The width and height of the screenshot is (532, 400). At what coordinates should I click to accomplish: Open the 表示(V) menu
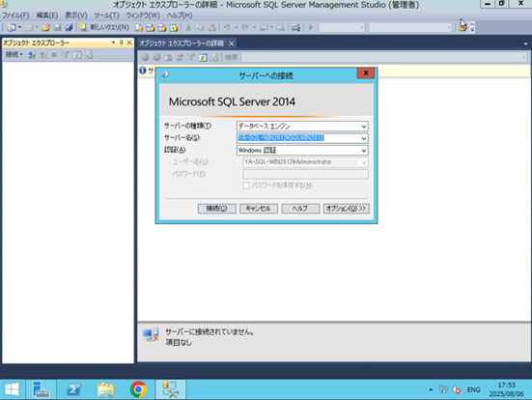(x=76, y=15)
